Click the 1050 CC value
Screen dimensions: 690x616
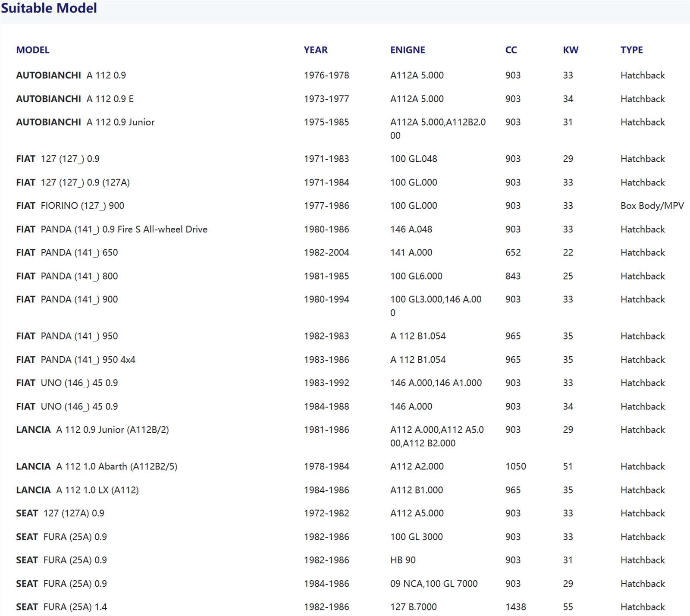coord(516,467)
